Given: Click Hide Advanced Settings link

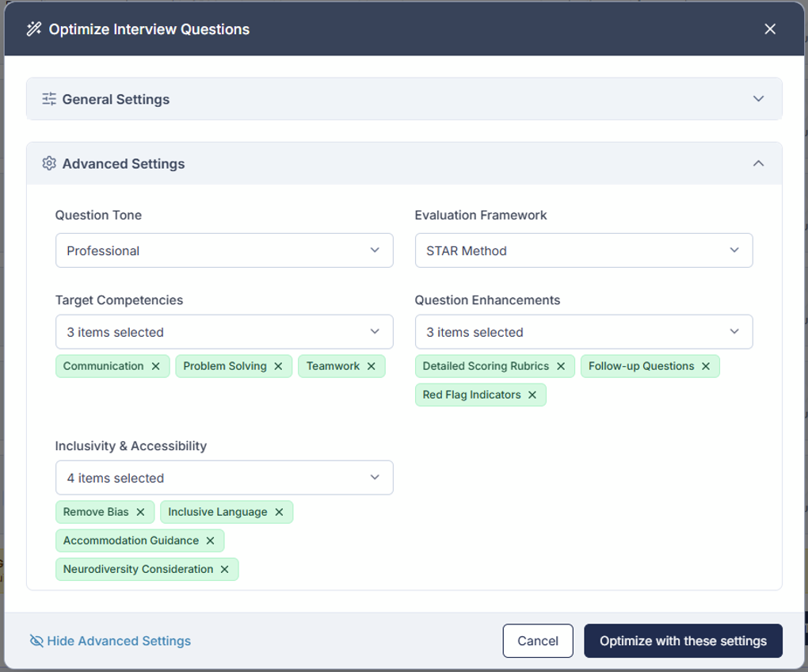Looking at the screenshot, I should [x=110, y=641].
